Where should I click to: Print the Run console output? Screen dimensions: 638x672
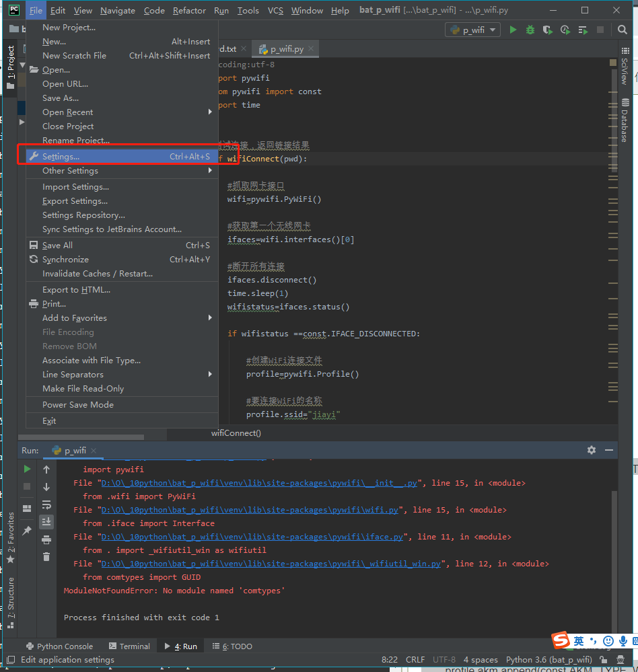click(46, 539)
